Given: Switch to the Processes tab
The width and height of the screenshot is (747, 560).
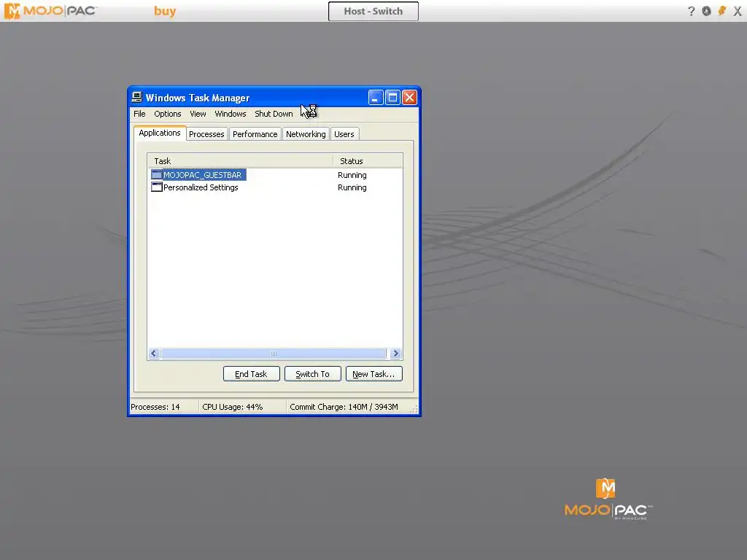Looking at the screenshot, I should [206, 134].
